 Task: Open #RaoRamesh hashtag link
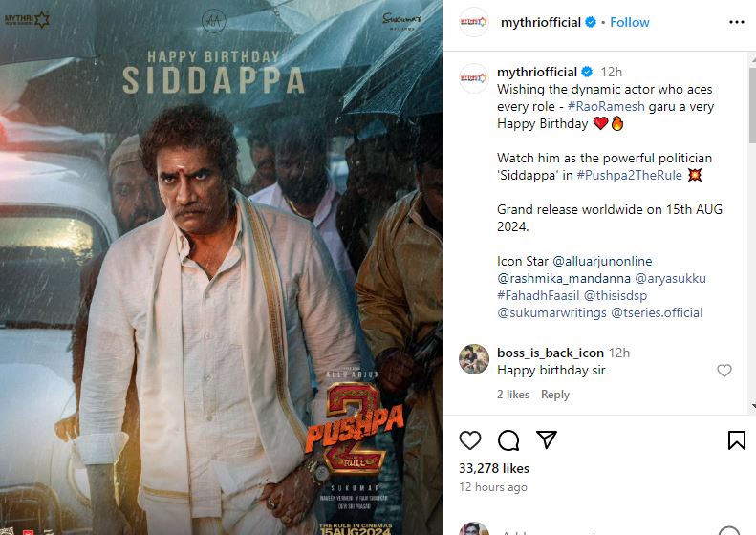point(606,106)
